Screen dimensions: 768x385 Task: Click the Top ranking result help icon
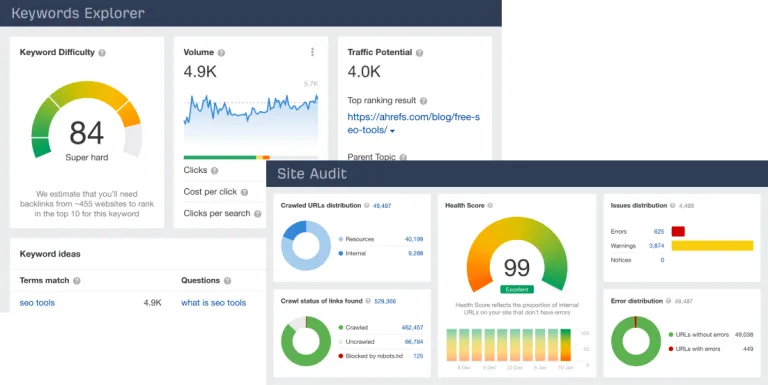tap(423, 101)
